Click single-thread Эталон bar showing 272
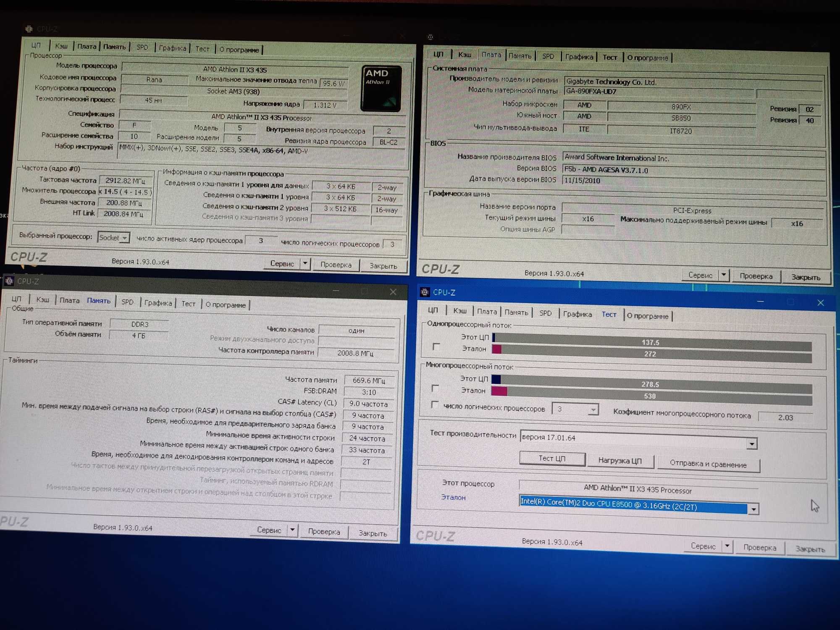 point(652,353)
